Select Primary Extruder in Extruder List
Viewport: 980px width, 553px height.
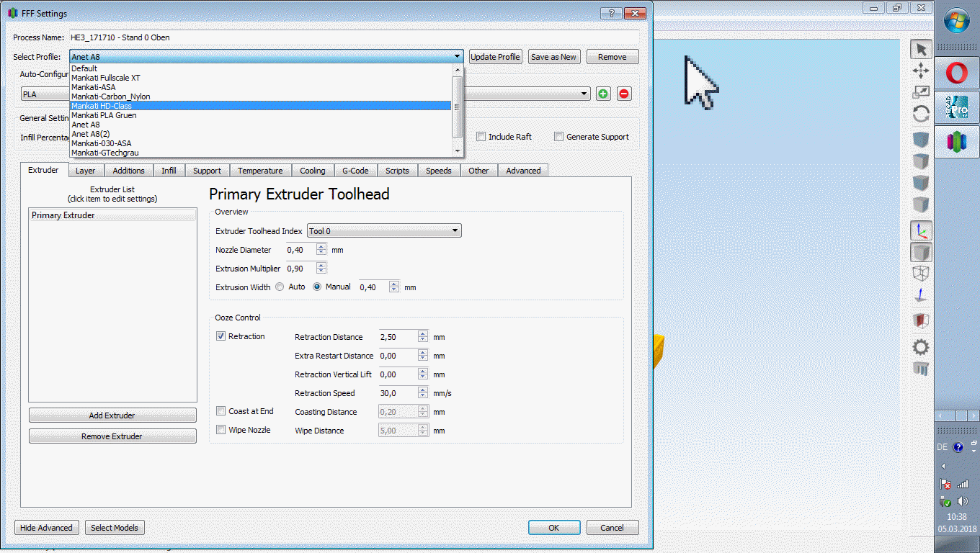point(112,215)
